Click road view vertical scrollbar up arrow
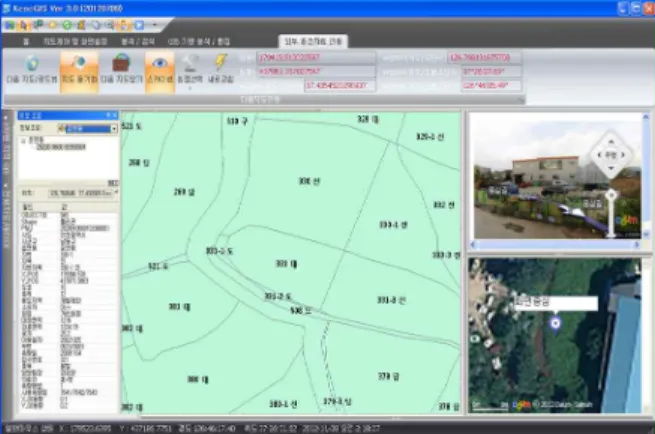The height and width of the screenshot is (434, 655). tap(646, 117)
